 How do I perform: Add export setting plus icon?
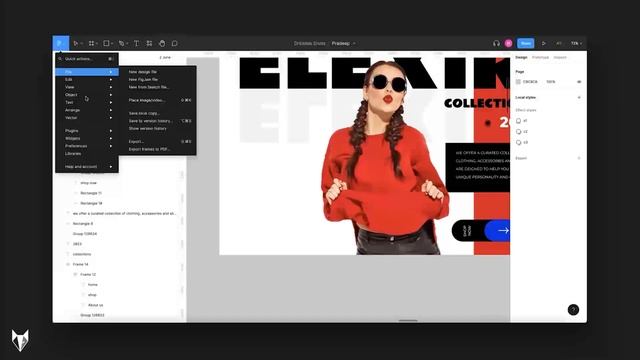(x=579, y=158)
